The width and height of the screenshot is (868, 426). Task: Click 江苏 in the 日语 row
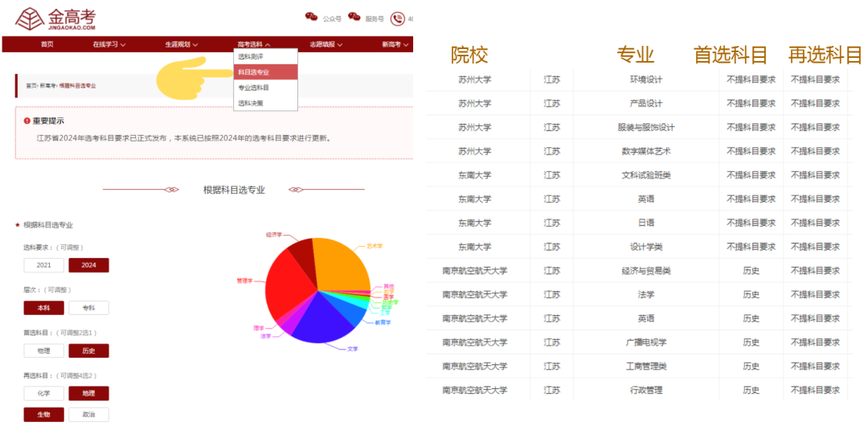coord(552,223)
